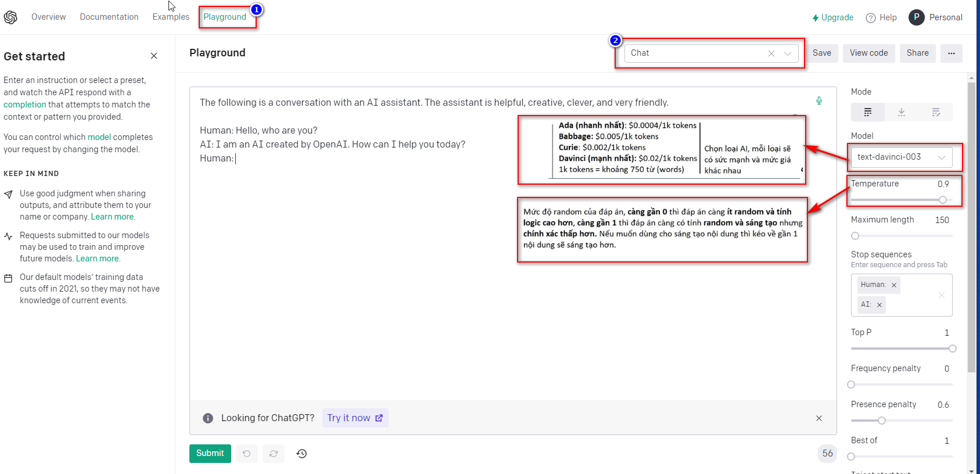Open the Examples tab
The image size is (980, 474).
(171, 17)
